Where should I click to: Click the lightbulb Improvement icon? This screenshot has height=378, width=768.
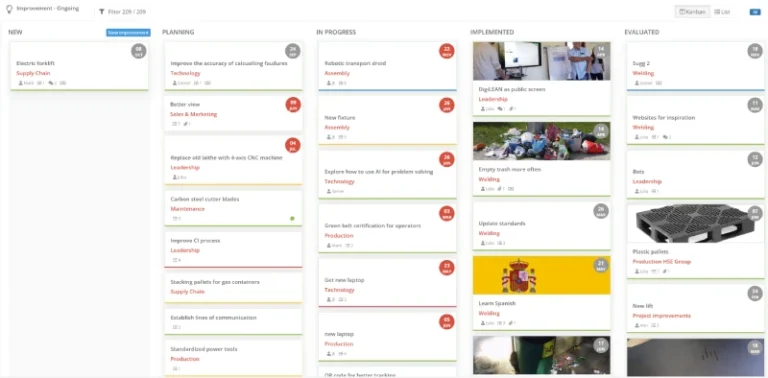[9, 9]
